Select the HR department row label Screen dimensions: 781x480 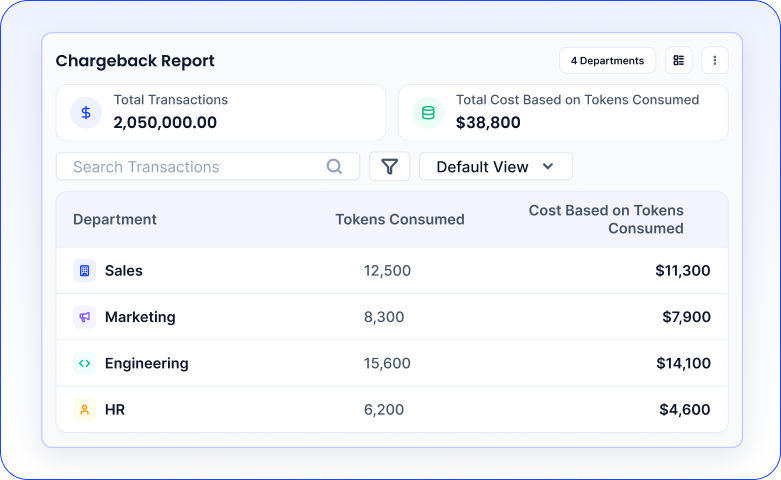(x=115, y=409)
